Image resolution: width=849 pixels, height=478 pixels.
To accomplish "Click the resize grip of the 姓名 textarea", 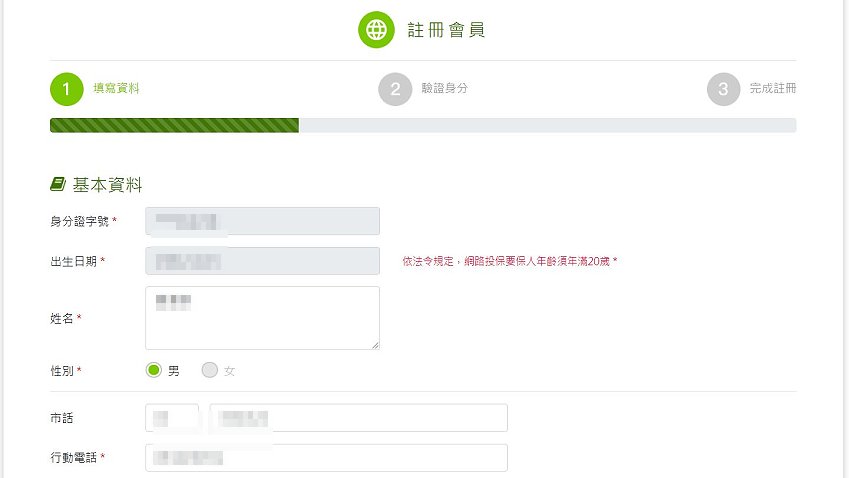I will 375,345.
